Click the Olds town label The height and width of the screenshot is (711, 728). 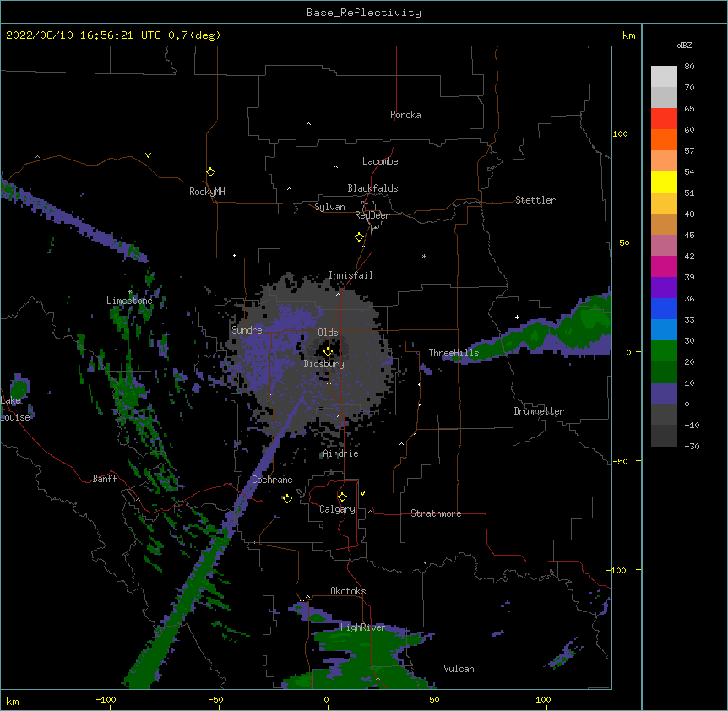[328, 333]
